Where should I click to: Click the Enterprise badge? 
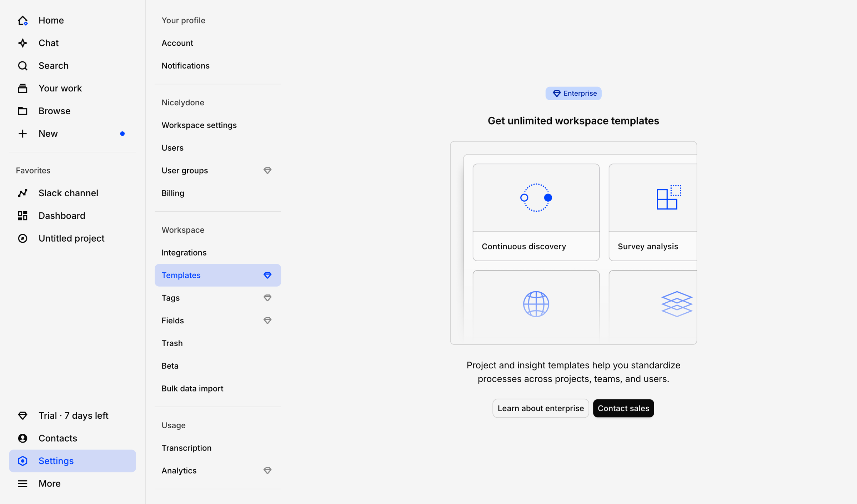pos(573,94)
